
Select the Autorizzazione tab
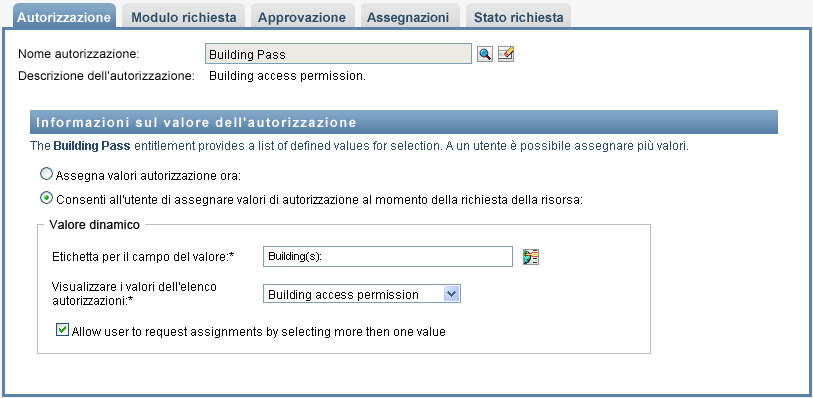point(64,16)
